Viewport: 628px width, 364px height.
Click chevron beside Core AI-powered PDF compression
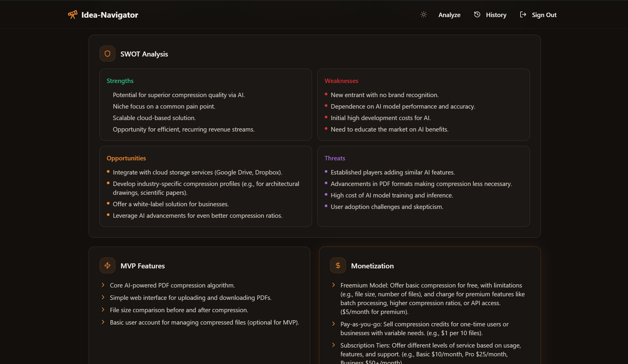pyautogui.click(x=103, y=285)
